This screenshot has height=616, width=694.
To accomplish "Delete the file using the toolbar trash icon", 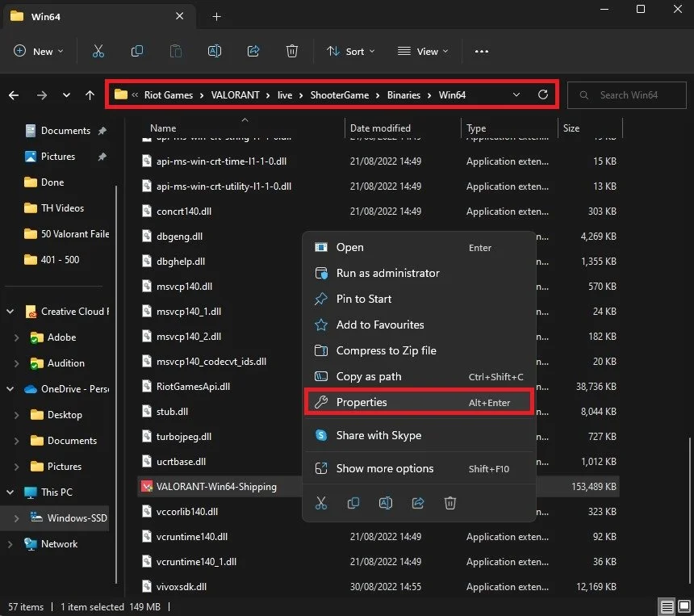I will pos(291,51).
